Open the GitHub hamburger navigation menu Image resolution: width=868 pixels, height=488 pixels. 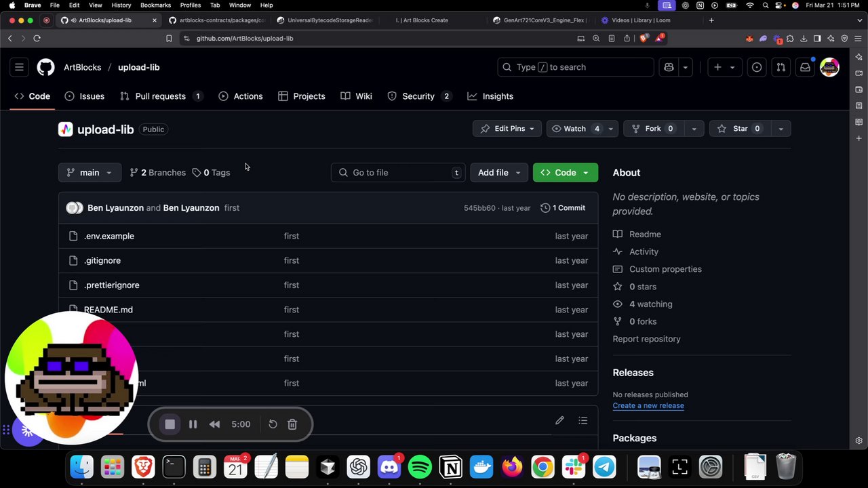point(19,67)
